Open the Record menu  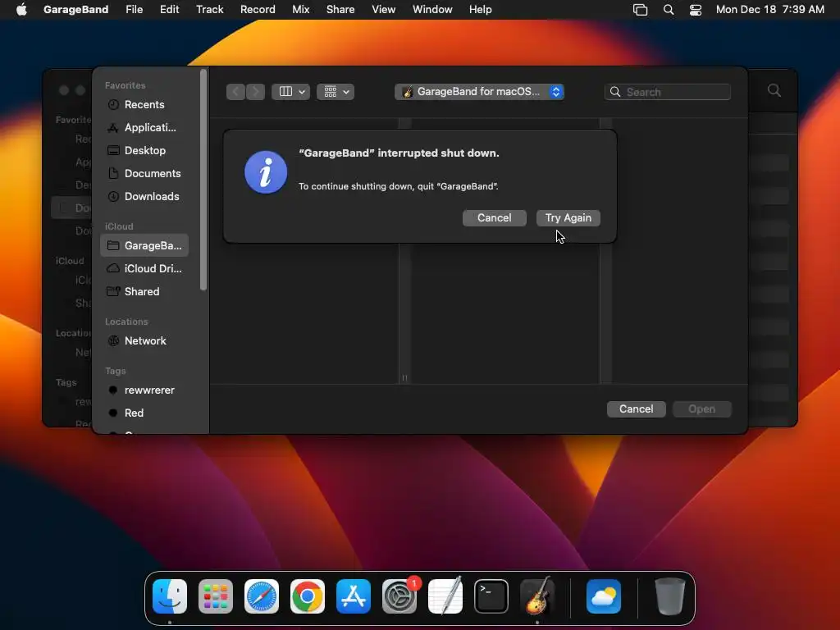click(x=258, y=9)
